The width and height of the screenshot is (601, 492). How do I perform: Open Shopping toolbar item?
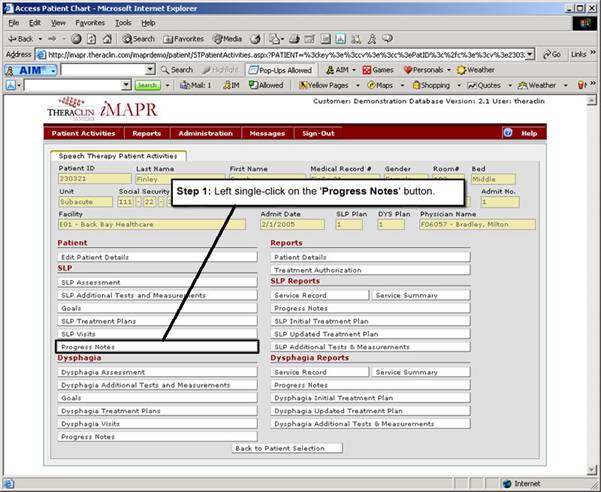tap(431, 85)
